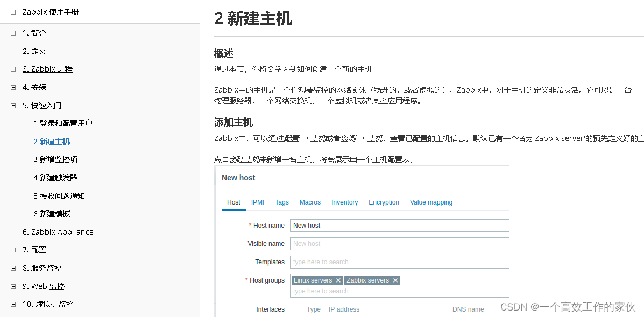Expand the 10. 虚拟机监控 section
Viewport: 644px width, 317px height.
[x=13, y=305]
